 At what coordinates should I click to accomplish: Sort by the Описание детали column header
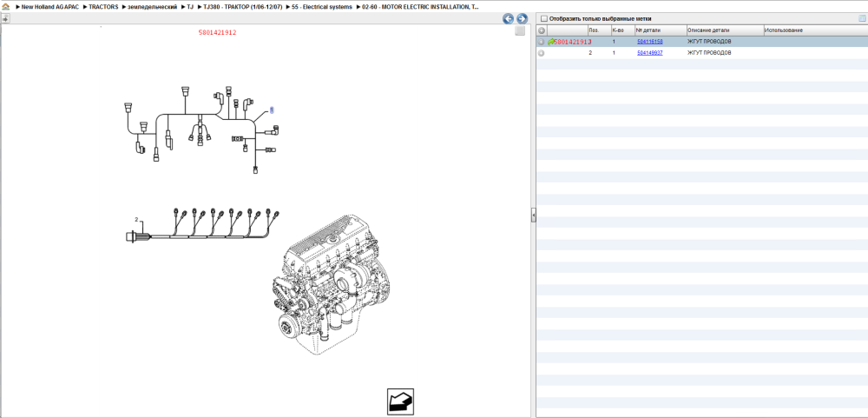[x=725, y=30]
